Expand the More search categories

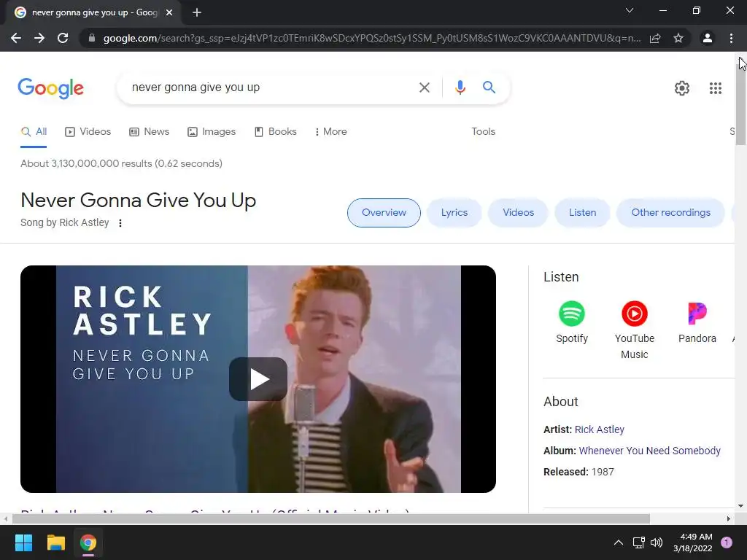click(330, 132)
